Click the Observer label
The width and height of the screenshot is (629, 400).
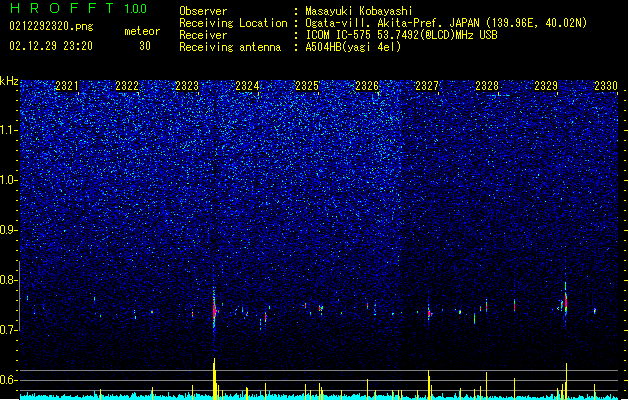coord(203,11)
